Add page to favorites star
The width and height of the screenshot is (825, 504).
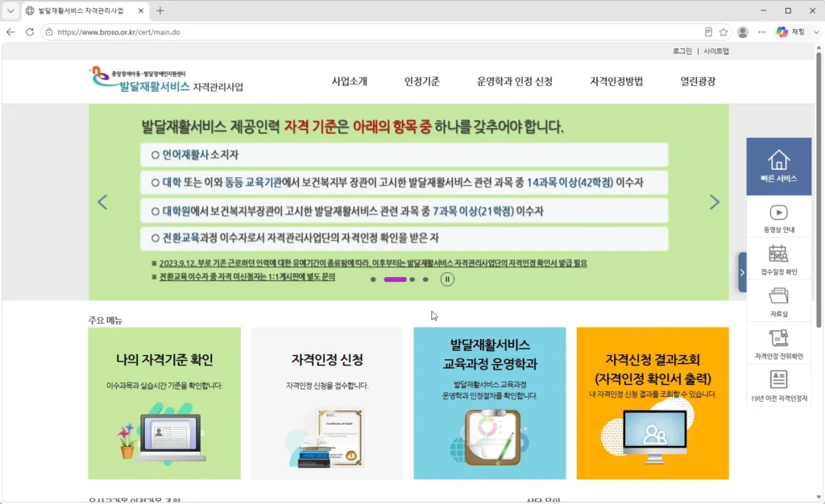(723, 32)
